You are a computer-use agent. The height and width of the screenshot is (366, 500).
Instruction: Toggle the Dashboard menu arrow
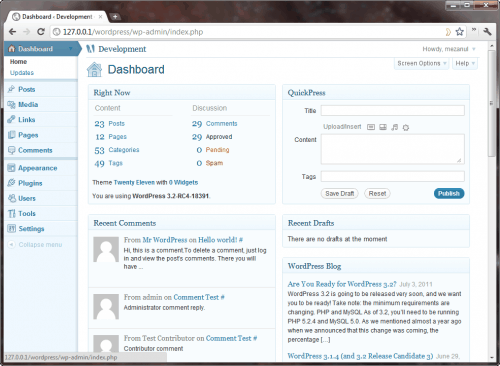71,49
